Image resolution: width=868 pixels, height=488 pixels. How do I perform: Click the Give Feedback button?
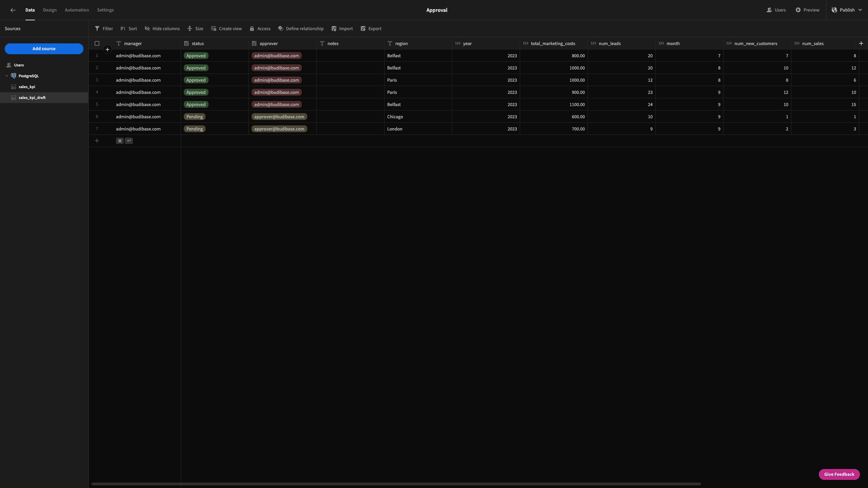tap(839, 474)
